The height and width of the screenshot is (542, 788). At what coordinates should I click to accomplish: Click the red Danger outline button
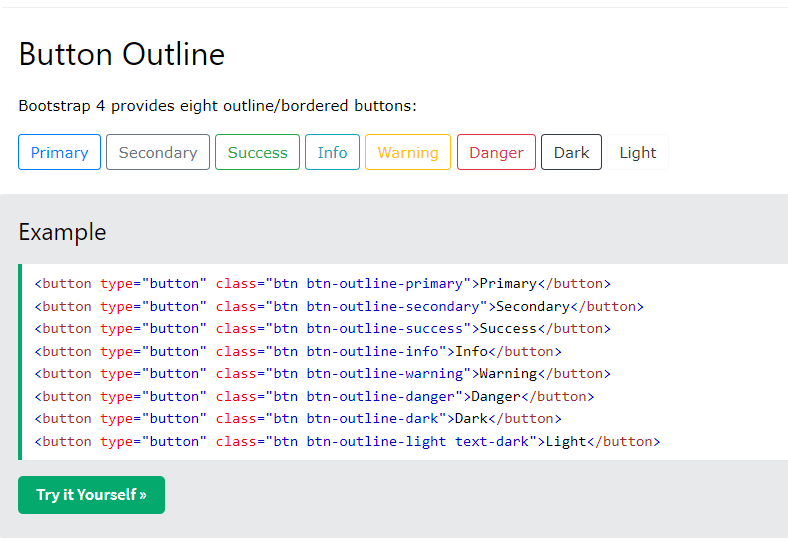496,152
